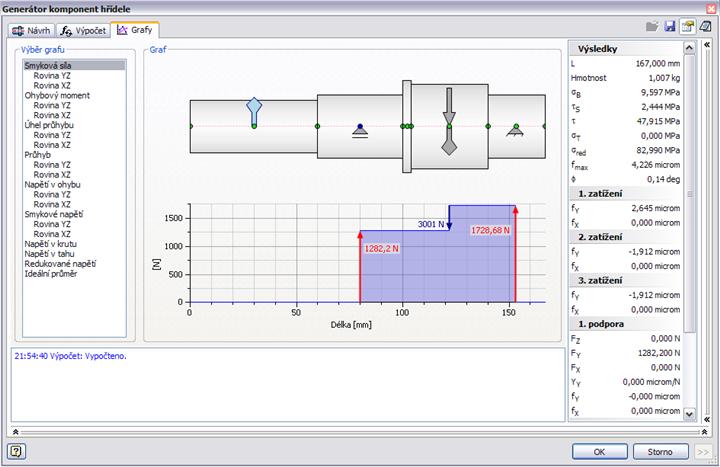Click the rightmost top toolbar icon
The image size is (720, 467).
(704, 27)
